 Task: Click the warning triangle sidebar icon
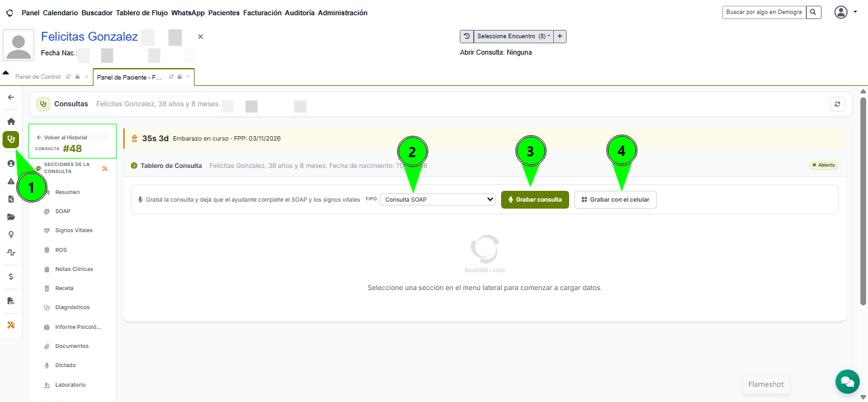point(11,181)
